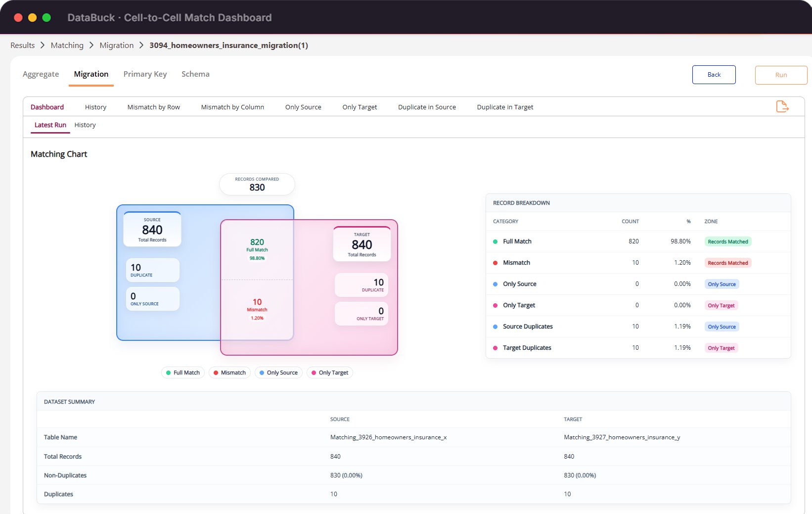Click the 98.80% percentage value in breakdown table
This screenshot has width=812, height=514.
[680, 241]
